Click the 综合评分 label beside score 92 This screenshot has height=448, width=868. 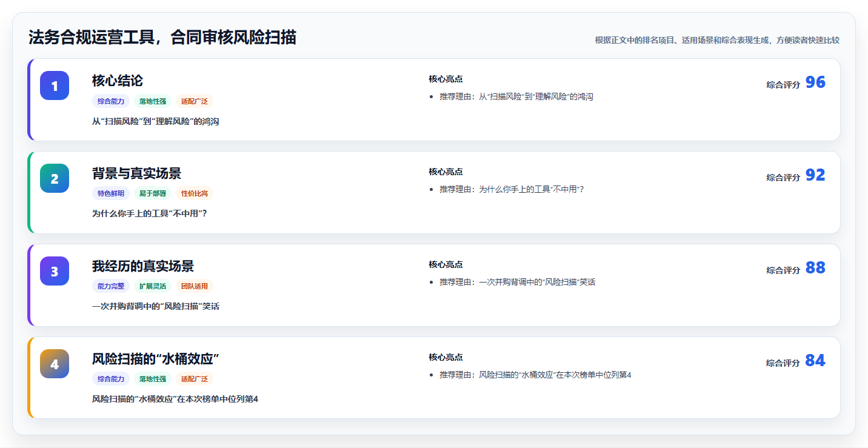[x=783, y=178]
